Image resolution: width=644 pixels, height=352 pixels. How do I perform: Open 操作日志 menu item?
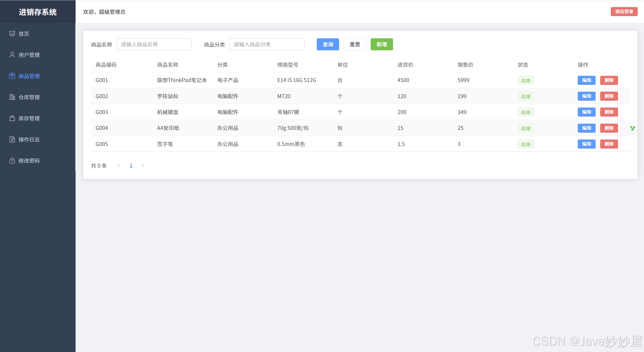coord(38,139)
